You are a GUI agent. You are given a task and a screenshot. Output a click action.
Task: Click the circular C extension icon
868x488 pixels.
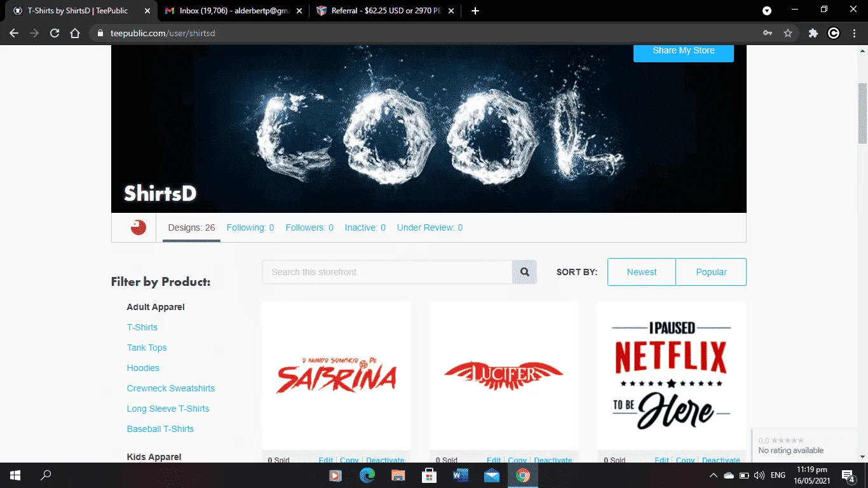point(834,33)
